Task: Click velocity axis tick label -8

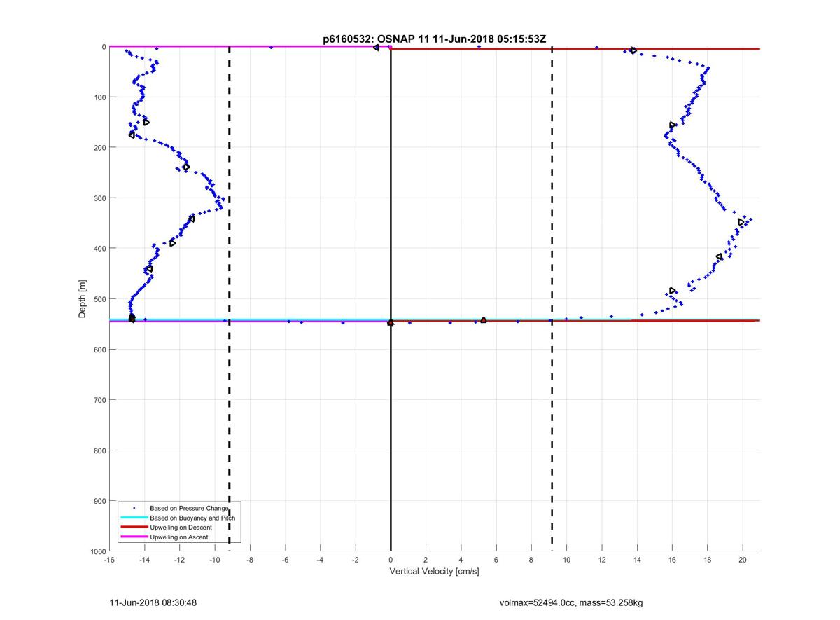Action: [250, 560]
